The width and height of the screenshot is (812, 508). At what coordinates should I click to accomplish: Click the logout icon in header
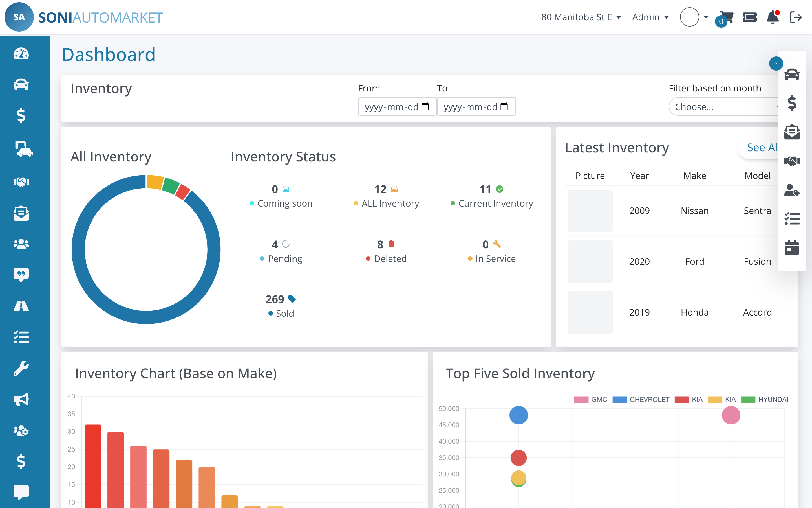point(796,17)
